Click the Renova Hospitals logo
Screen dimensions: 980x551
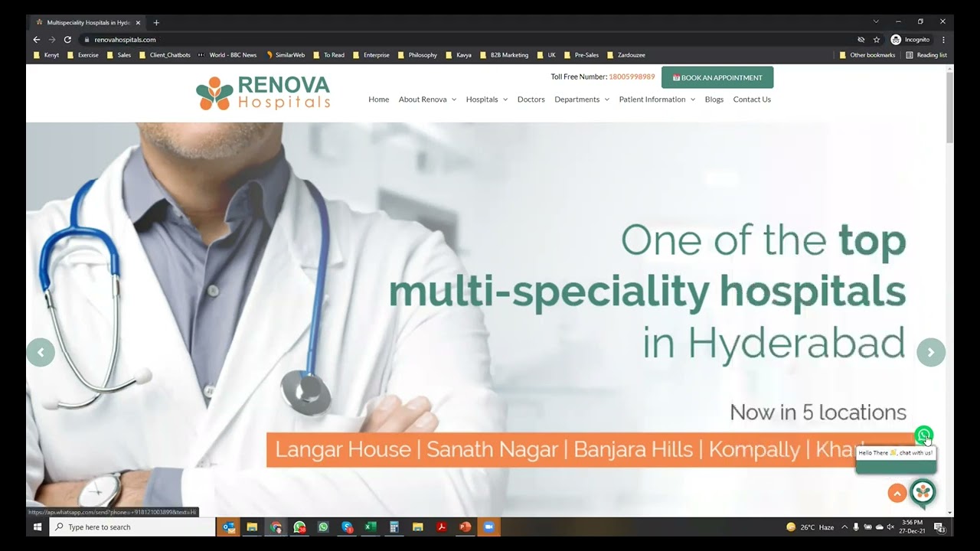click(x=263, y=93)
